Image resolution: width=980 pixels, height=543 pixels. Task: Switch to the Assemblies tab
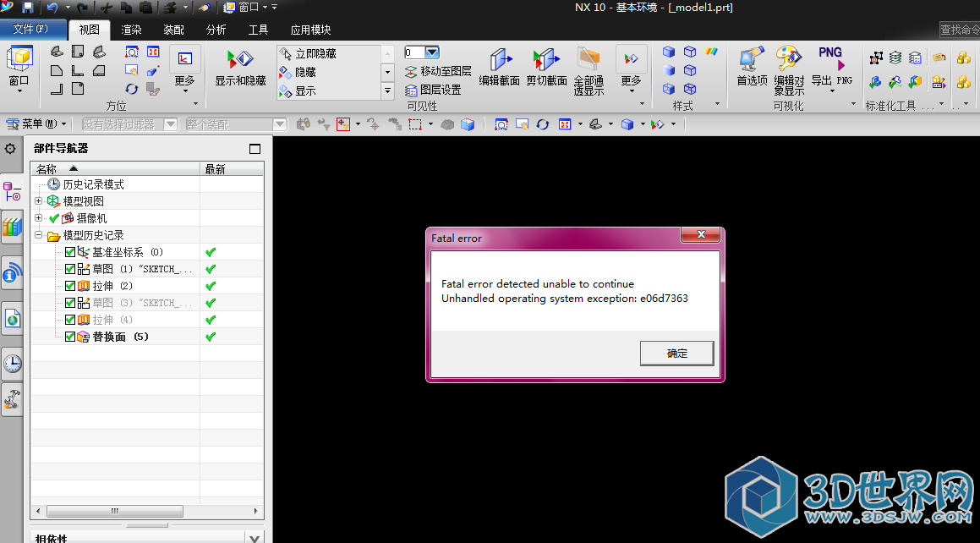(173, 30)
